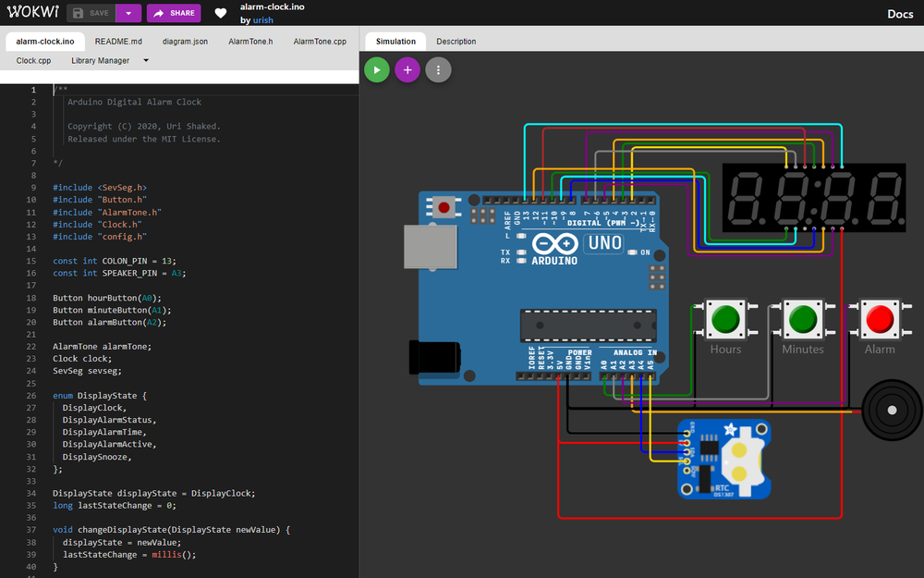
Task: Open the three-dot simulation options icon
Action: pos(438,69)
